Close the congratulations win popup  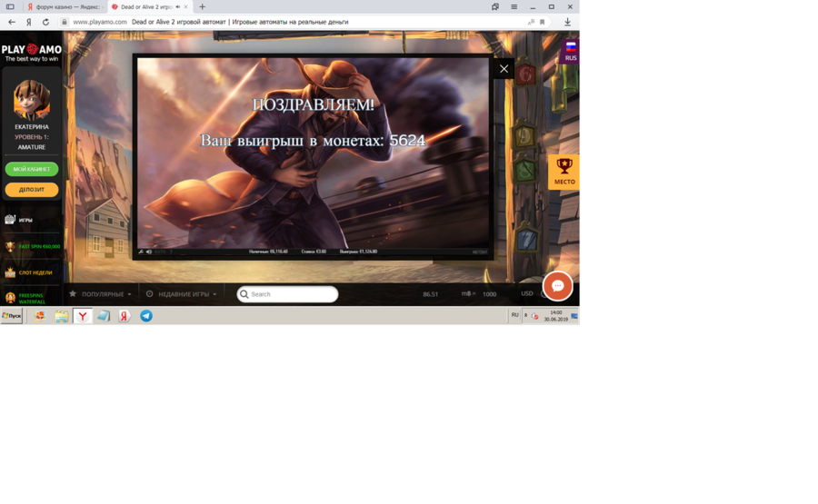tap(504, 69)
